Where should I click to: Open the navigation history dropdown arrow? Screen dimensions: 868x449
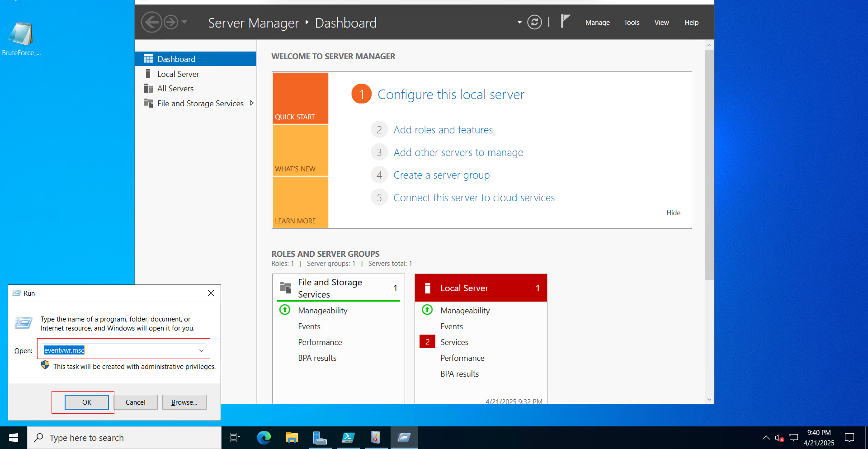pyautogui.click(x=184, y=22)
